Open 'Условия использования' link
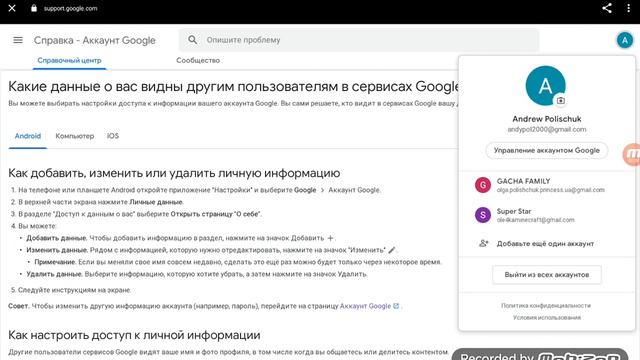 (547, 318)
